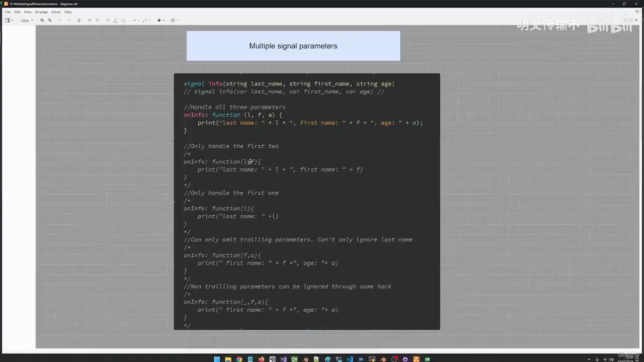Click the '//Only handle the first one' comment

tap(231, 193)
